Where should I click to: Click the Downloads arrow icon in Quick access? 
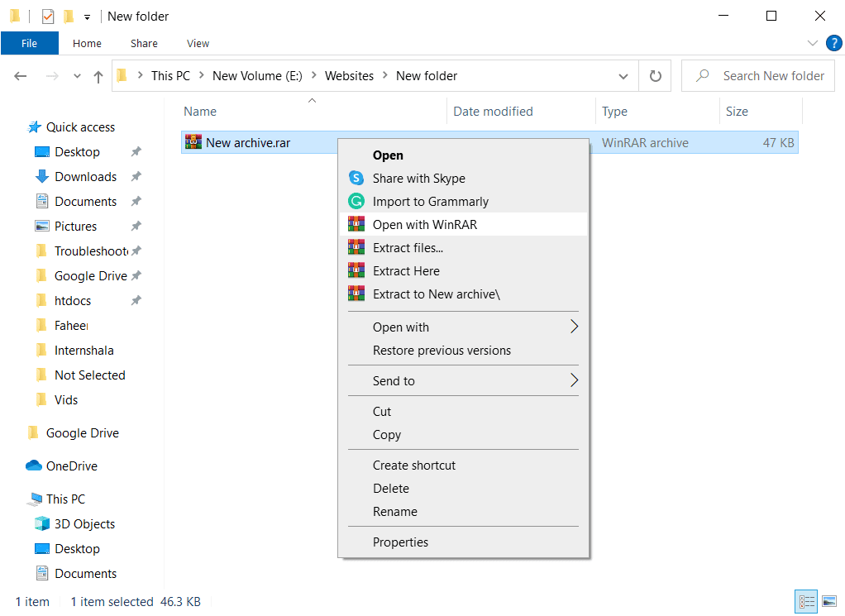click(x=42, y=176)
